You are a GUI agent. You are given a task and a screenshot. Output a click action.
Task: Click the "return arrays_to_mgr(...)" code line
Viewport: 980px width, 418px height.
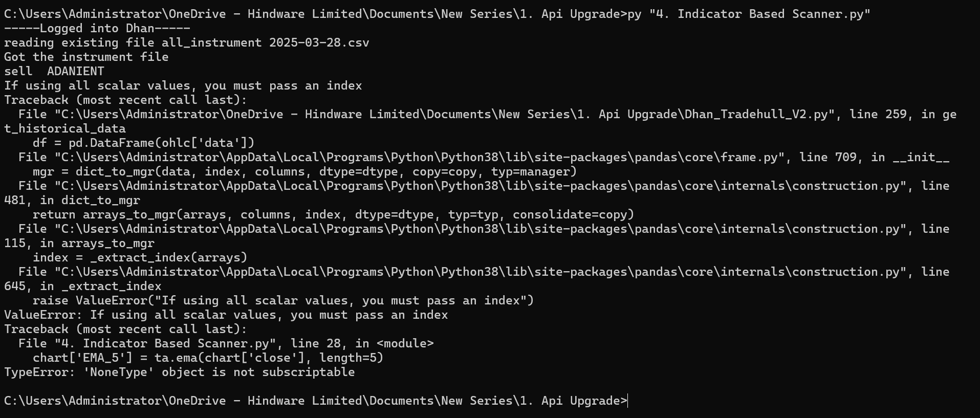click(x=333, y=214)
